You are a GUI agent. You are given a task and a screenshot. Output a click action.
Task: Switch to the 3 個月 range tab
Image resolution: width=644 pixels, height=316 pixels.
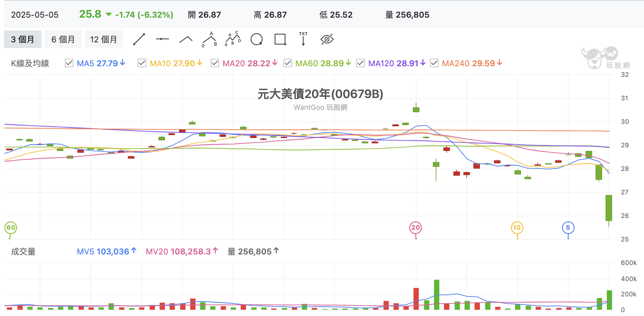point(23,39)
